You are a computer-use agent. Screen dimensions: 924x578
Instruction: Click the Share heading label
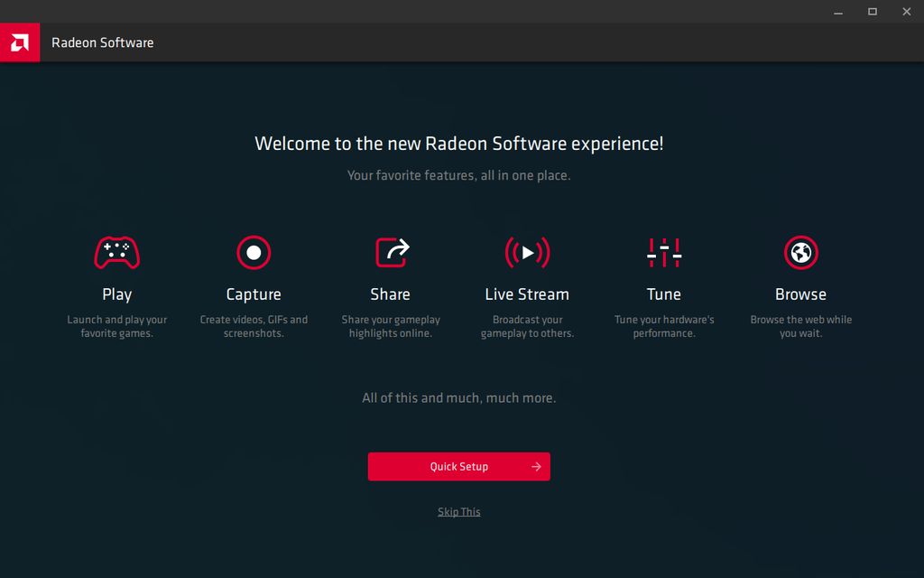390,294
